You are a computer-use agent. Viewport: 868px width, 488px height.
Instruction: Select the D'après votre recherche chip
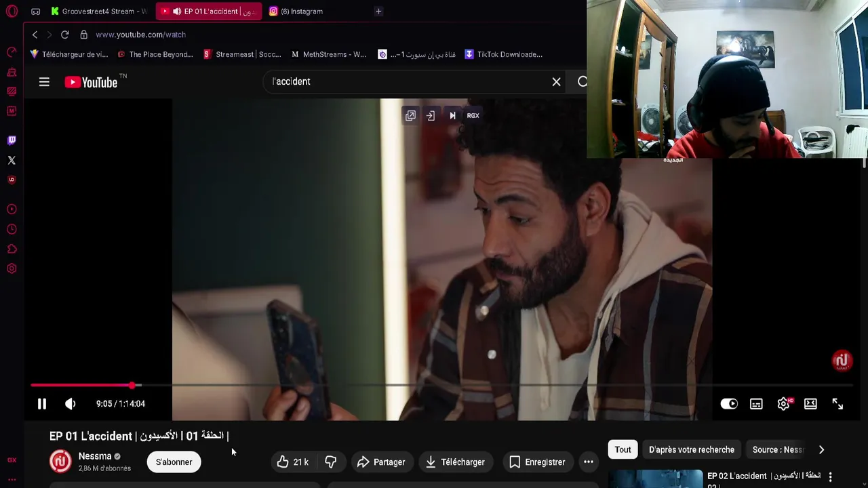[x=692, y=449]
